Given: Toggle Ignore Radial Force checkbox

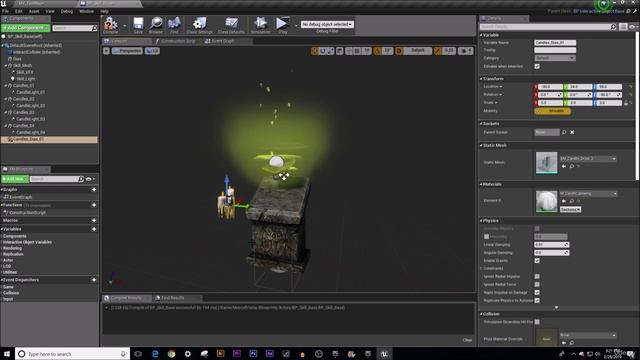Looking at the screenshot, I should click(x=537, y=284).
